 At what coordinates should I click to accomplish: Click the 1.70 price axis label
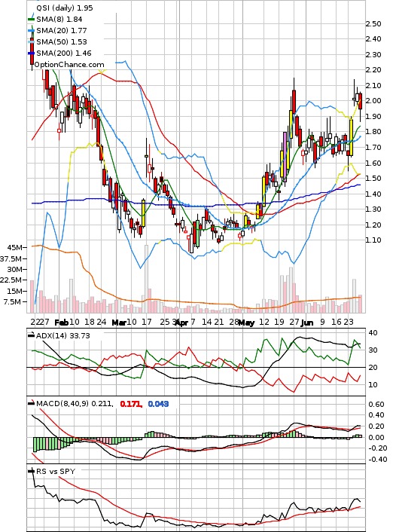click(373, 147)
